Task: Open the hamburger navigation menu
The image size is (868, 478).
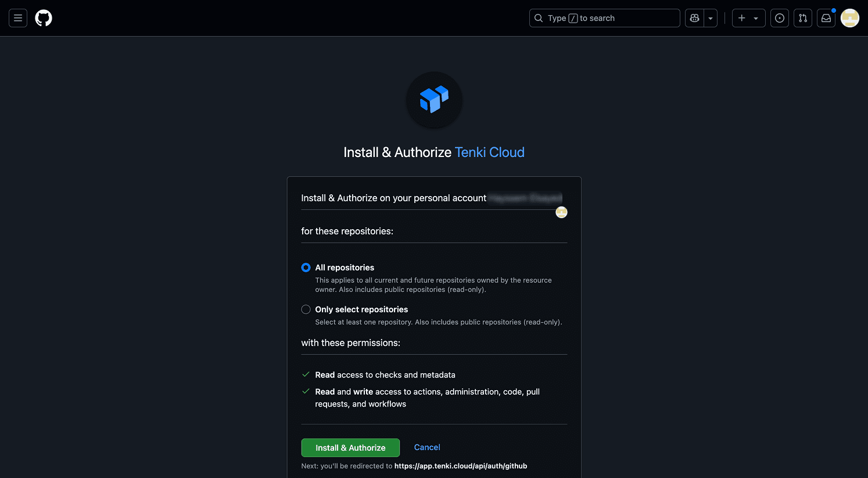Action: point(18,18)
